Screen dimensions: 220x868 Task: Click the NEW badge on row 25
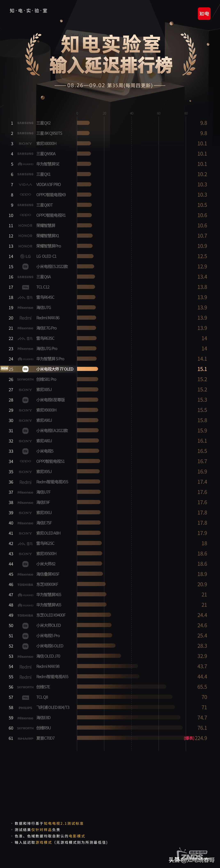coord(4,368)
